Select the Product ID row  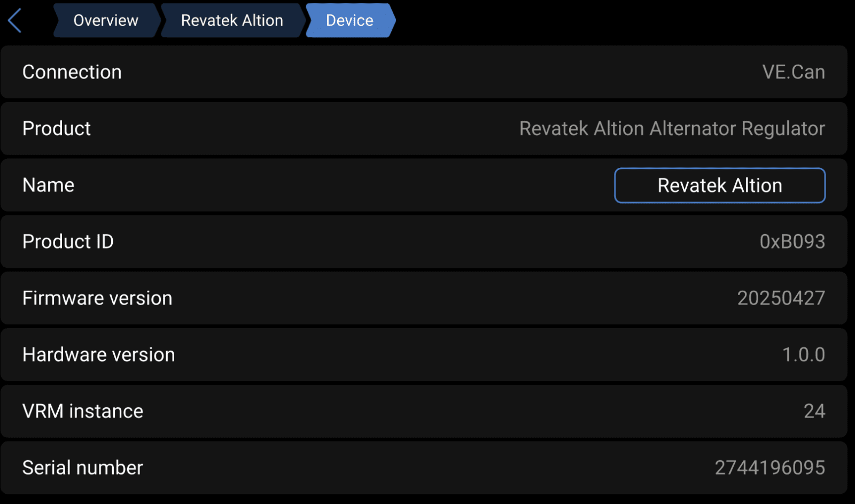[424, 242]
